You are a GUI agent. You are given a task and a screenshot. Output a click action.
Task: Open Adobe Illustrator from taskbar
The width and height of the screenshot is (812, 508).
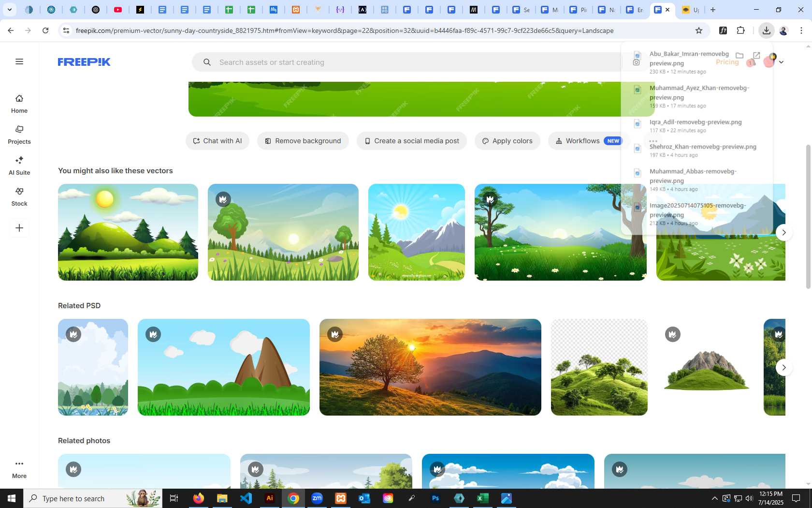pyautogui.click(x=270, y=498)
